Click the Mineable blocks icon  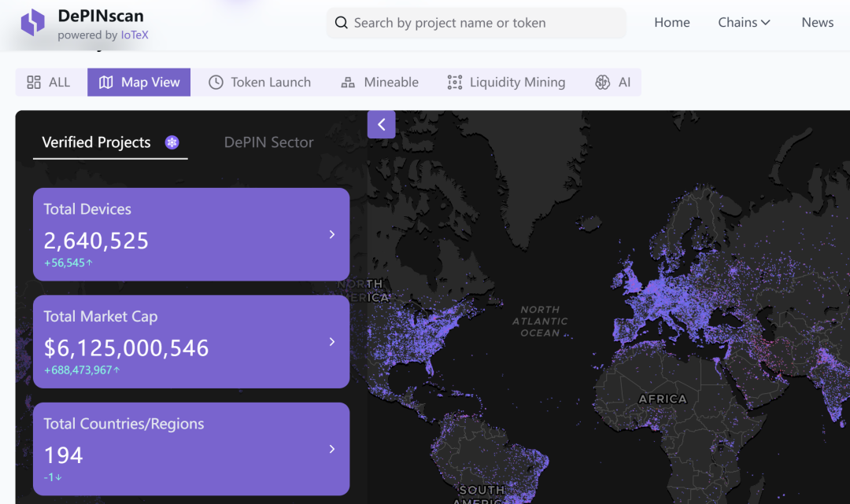coord(348,83)
